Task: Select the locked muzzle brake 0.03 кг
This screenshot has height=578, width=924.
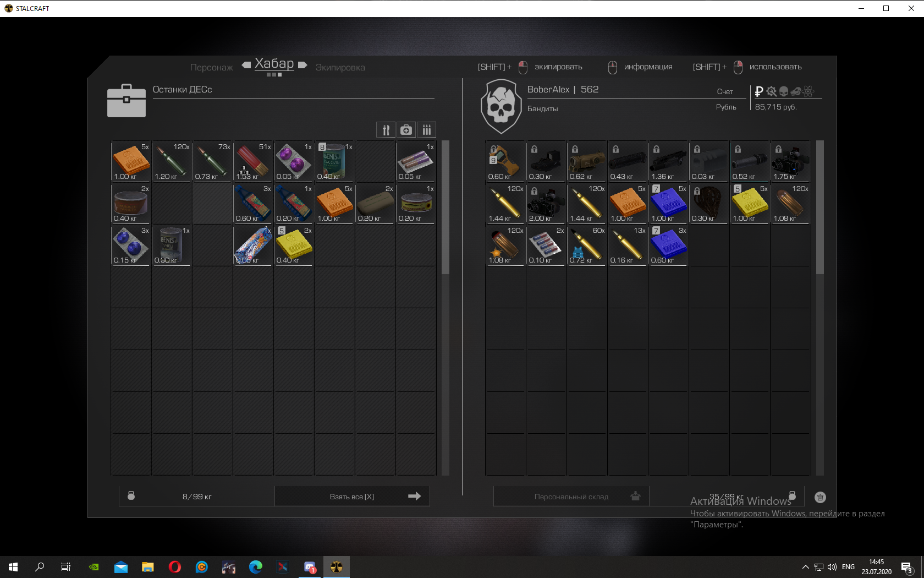Action: point(709,161)
